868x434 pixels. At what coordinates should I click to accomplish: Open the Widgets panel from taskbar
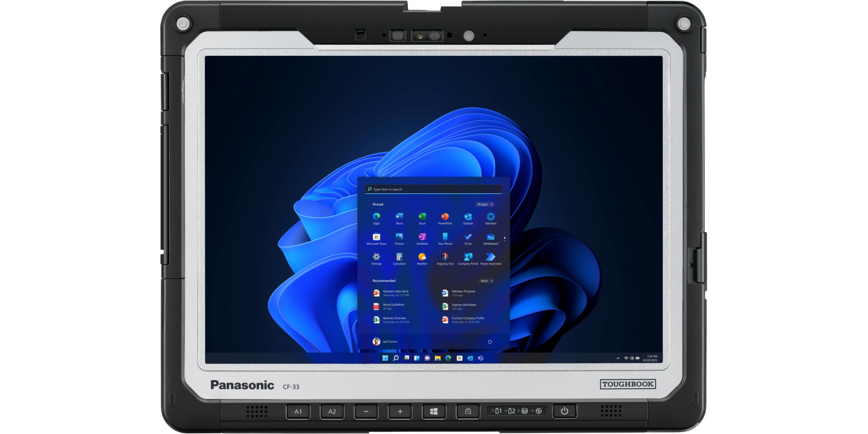[417, 358]
